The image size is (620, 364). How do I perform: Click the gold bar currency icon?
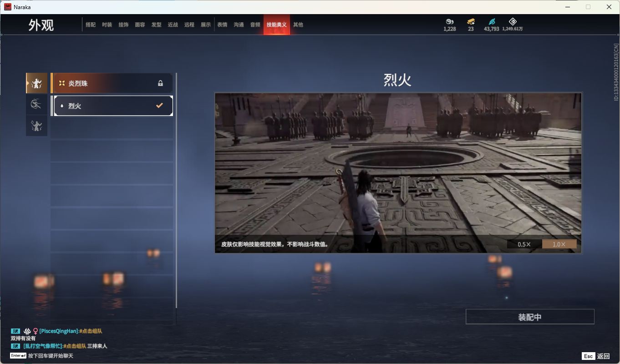471,21
